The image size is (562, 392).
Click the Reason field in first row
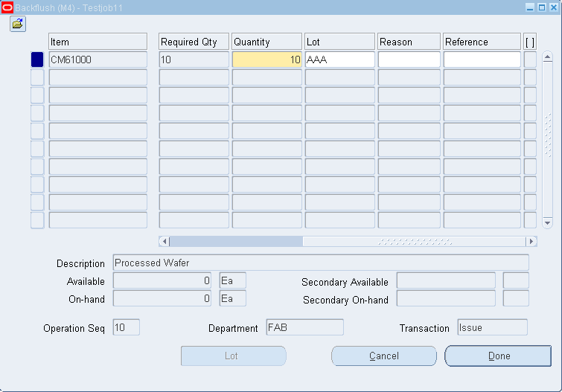409,60
